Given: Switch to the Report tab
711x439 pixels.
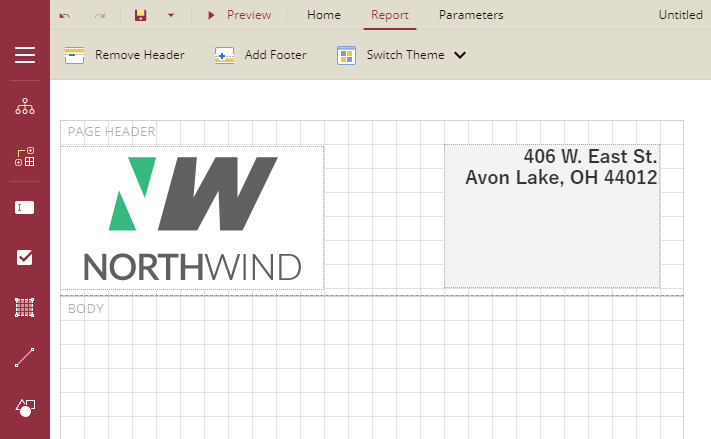Looking at the screenshot, I should (390, 15).
